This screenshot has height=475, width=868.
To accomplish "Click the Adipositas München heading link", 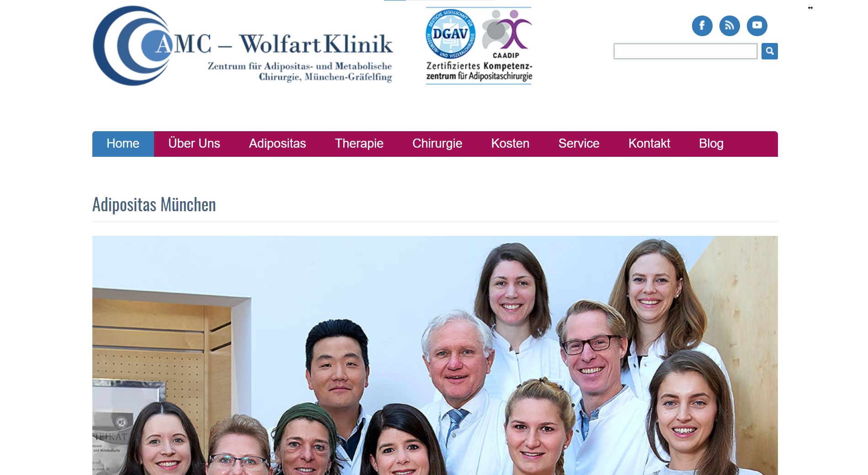I will click(154, 205).
